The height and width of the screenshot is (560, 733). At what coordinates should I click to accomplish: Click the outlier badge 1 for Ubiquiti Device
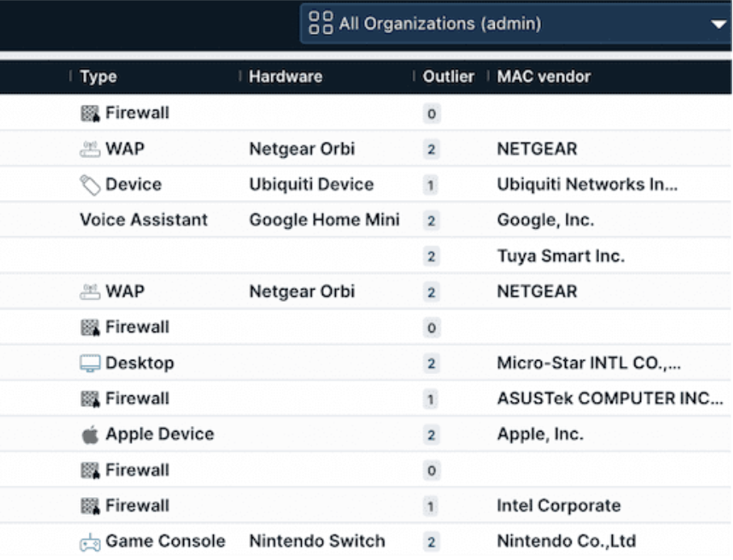(430, 185)
